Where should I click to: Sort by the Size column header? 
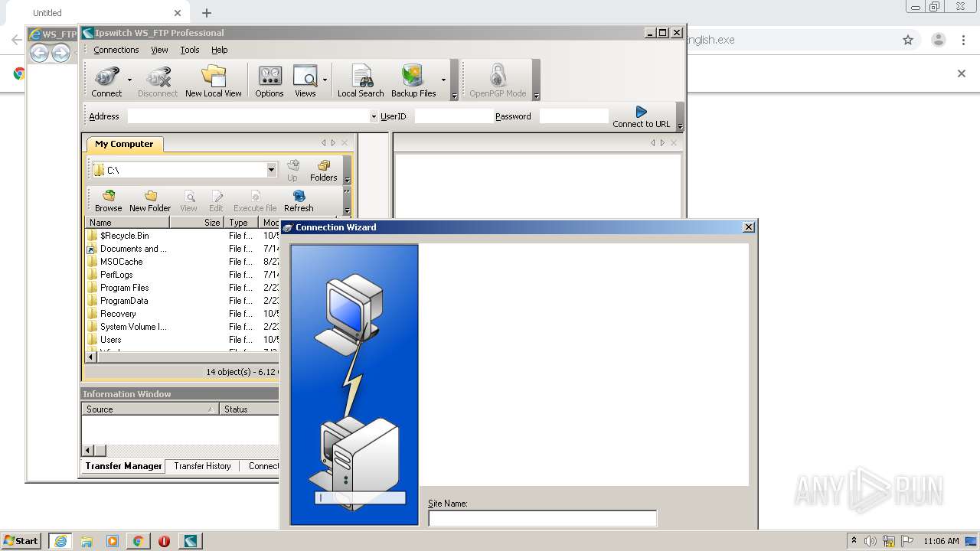tap(197, 223)
